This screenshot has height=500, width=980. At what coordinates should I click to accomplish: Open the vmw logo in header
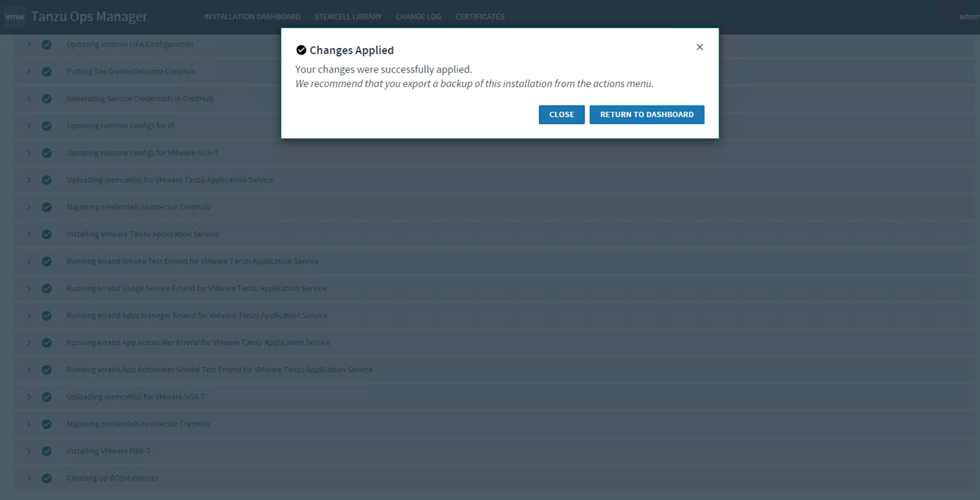(15, 17)
